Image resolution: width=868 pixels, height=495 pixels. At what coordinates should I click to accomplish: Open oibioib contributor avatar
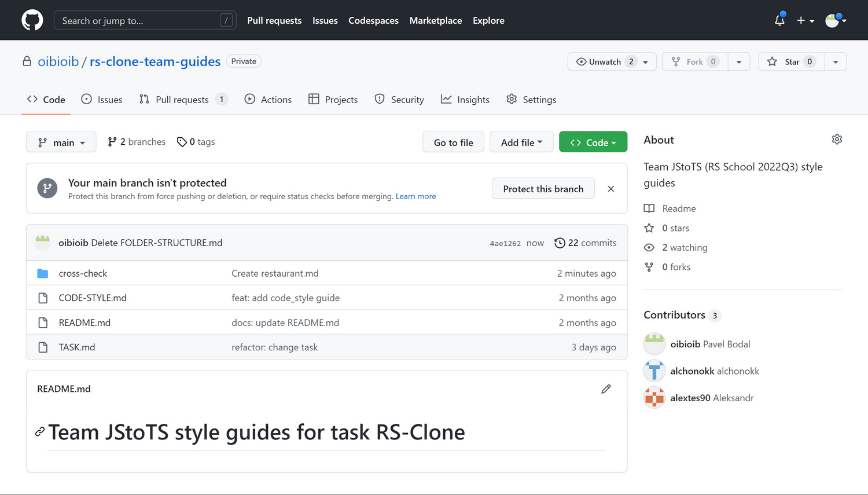click(654, 344)
